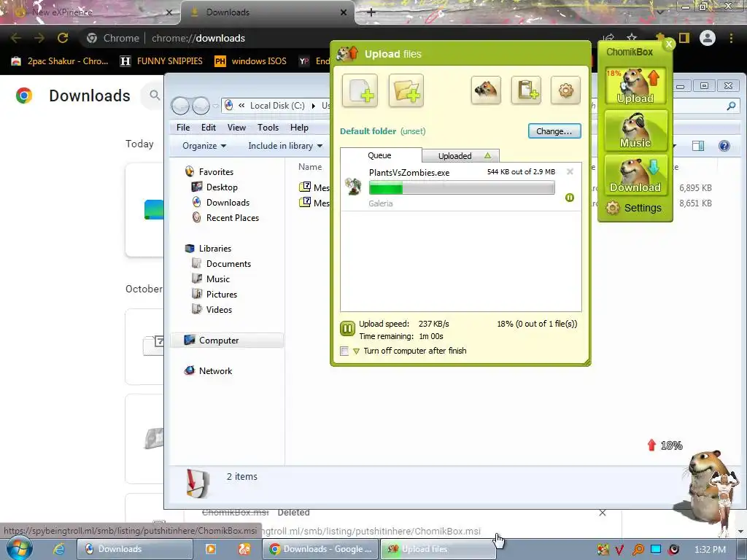This screenshot has height=560, width=747.
Task: Remove the ChomikBox.msi entry from downloads list
Action: pos(603,513)
